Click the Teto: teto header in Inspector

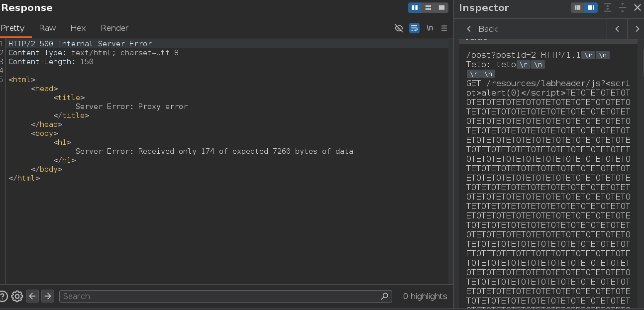[491, 65]
